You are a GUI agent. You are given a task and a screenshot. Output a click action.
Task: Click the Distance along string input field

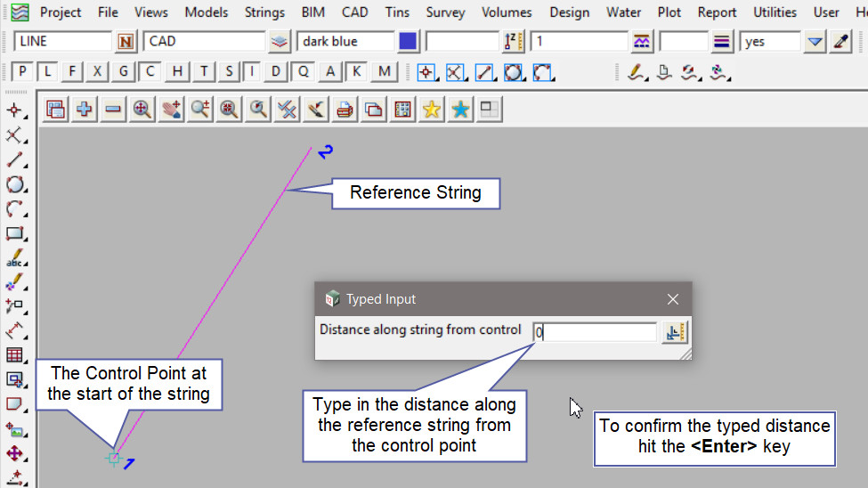pos(595,332)
